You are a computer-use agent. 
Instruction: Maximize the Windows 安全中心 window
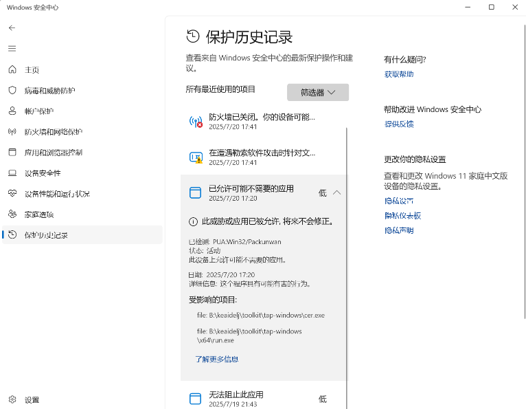tap(491, 7)
